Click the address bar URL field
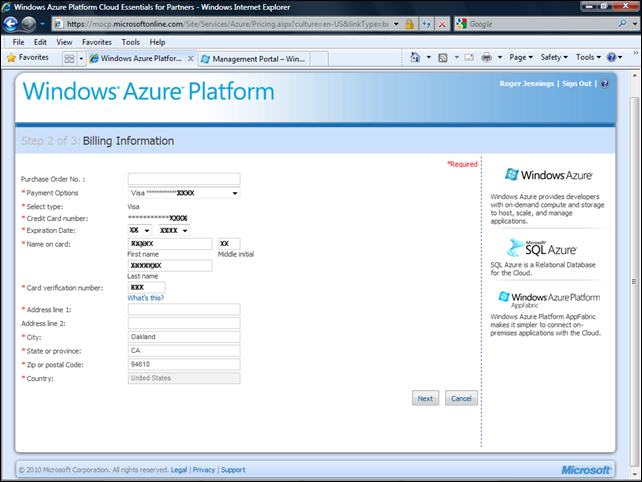The height and width of the screenshot is (482, 642). point(228,24)
